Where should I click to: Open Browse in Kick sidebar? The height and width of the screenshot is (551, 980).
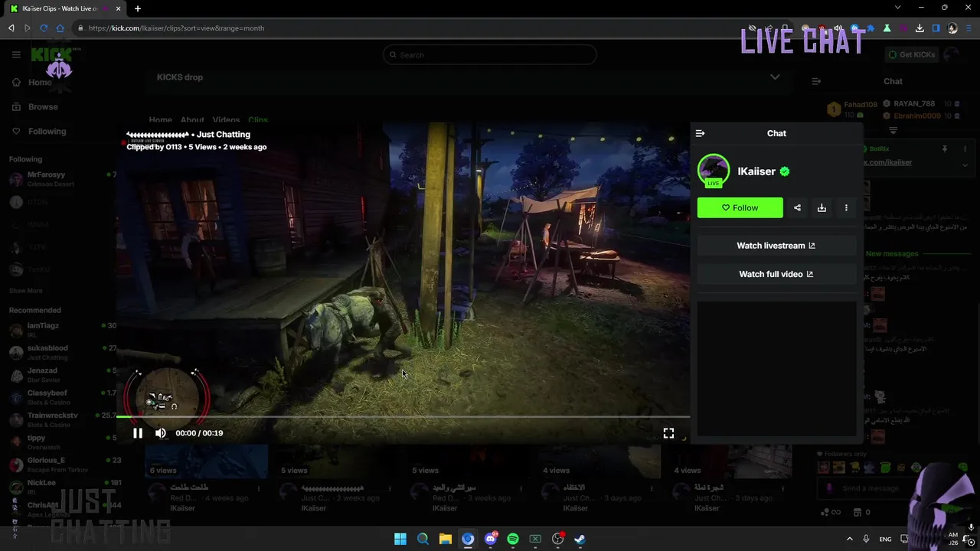click(35, 107)
